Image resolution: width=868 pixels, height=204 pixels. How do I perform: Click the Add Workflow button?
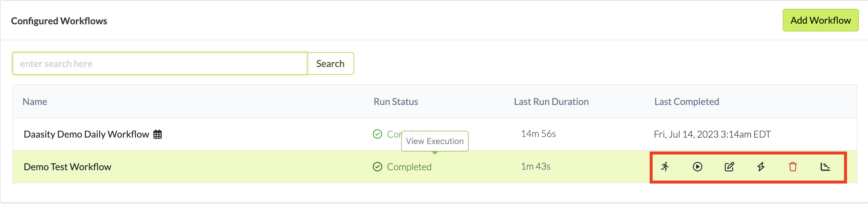tap(820, 20)
